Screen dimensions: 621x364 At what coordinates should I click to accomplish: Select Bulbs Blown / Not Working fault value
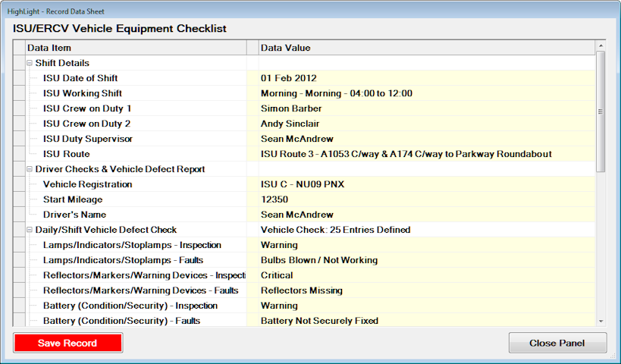[425, 260]
